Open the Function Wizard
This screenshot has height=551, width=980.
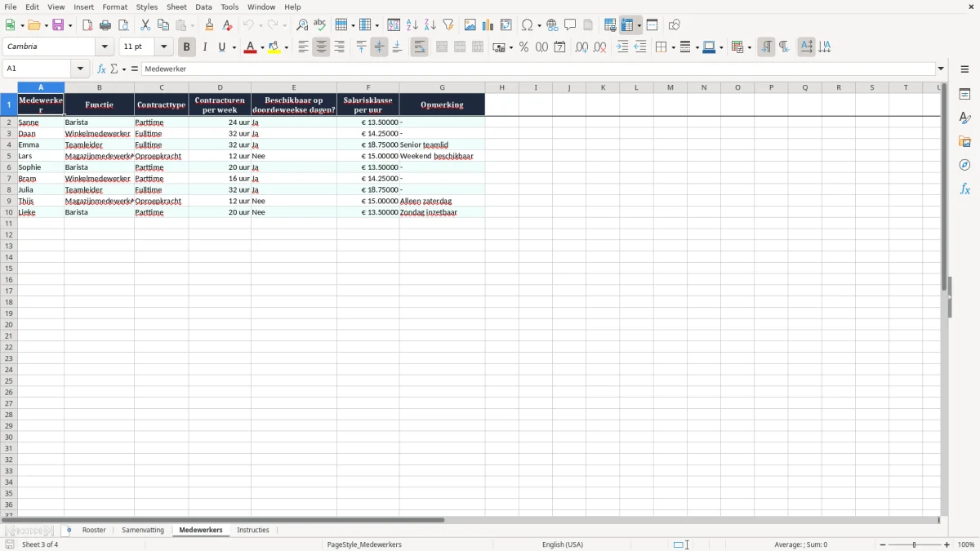click(x=101, y=69)
